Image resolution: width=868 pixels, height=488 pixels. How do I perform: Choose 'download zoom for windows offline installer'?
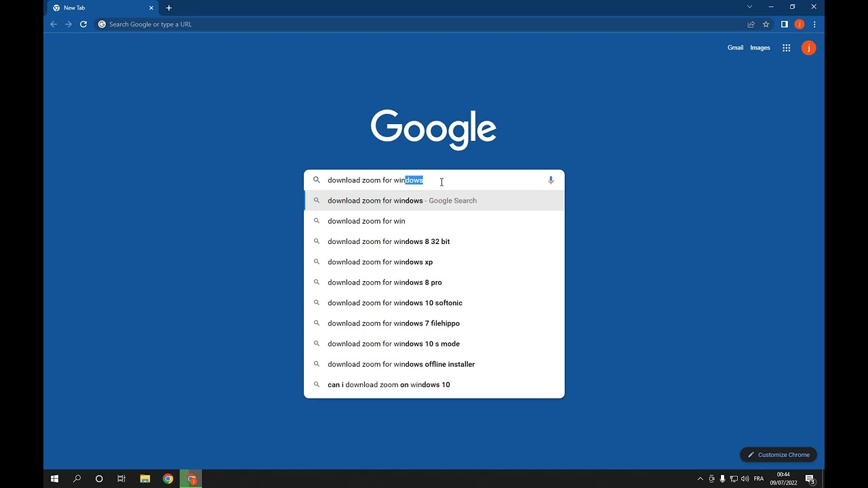(x=434, y=364)
